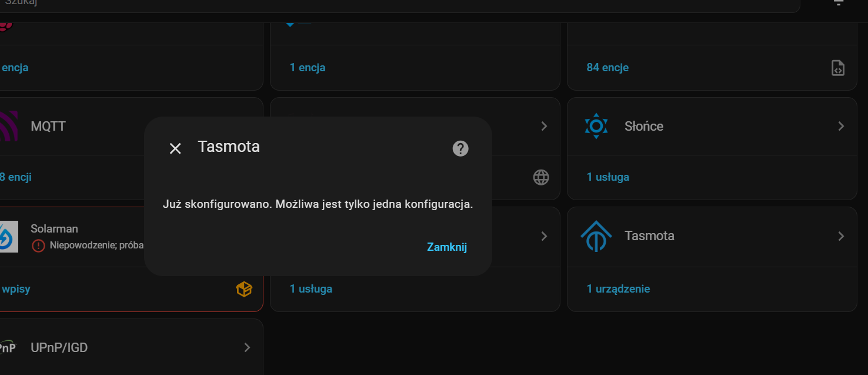Click the Tasmota logo in the integration card
This screenshot has height=375, width=868.
[x=596, y=236]
